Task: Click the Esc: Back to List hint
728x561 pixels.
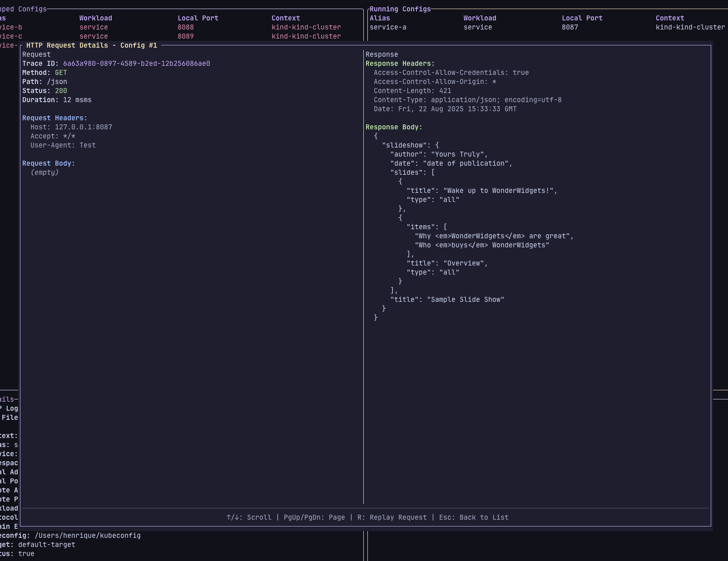Action: coord(474,517)
